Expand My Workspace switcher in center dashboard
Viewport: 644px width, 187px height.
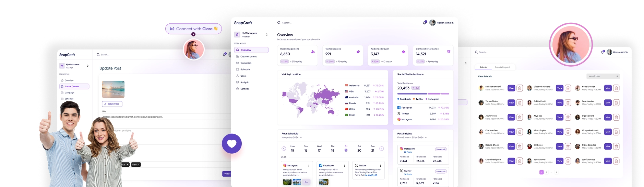(x=267, y=35)
